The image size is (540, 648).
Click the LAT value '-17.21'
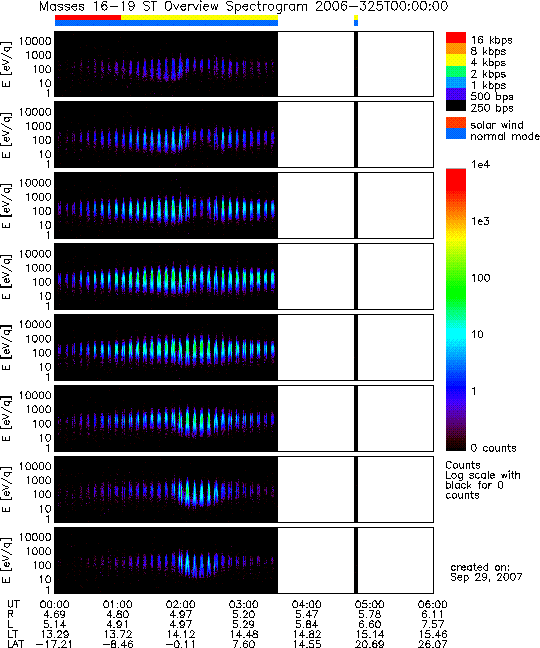[x=52, y=644]
